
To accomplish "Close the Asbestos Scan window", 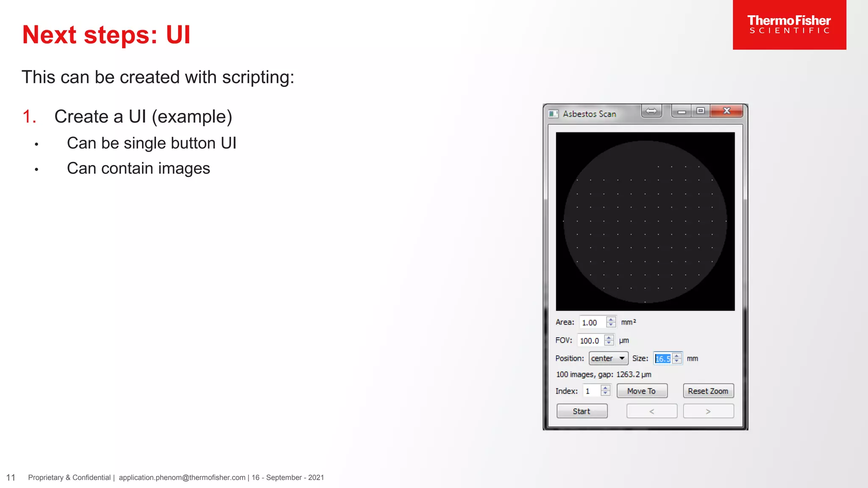I will tap(726, 111).
